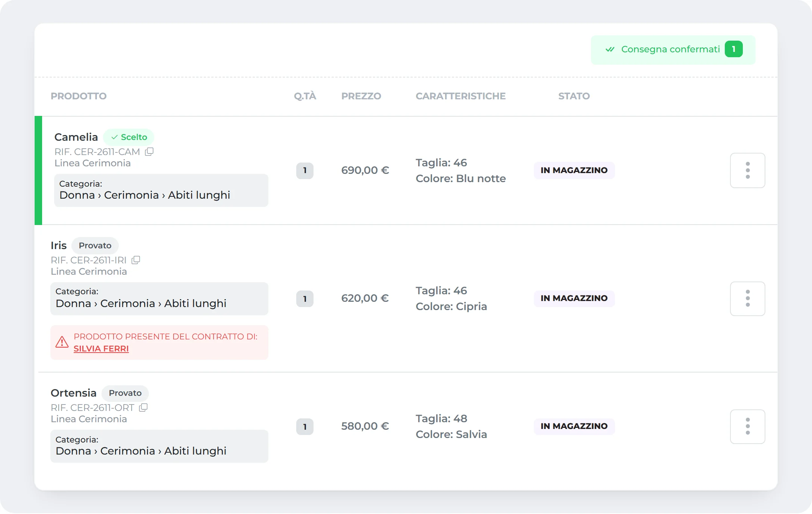Copy the Camelia reference code CER-2611-CAM
This screenshot has width=812, height=514.
coord(149,152)
